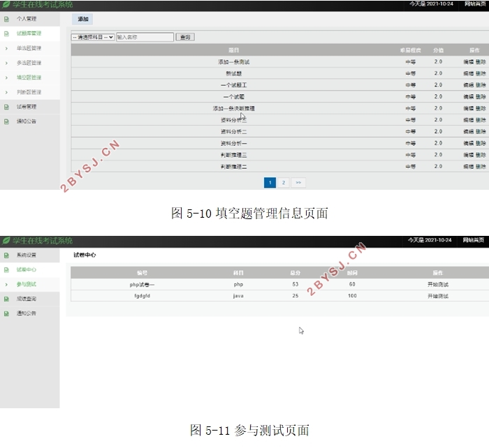The height and width of the screenshot is (448, 489).
Task: Click the 试卷中心 sidebar document icon
Action: pos(6,270)
